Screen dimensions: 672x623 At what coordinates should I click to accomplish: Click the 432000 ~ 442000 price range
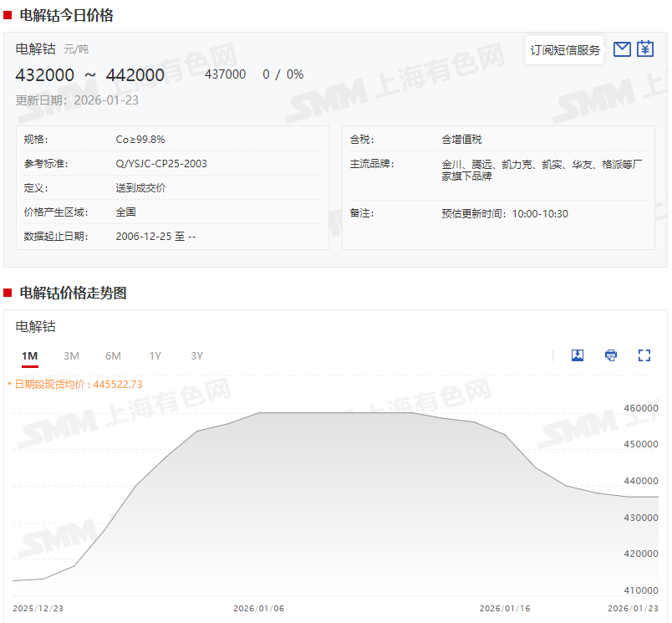click(89, 75)
